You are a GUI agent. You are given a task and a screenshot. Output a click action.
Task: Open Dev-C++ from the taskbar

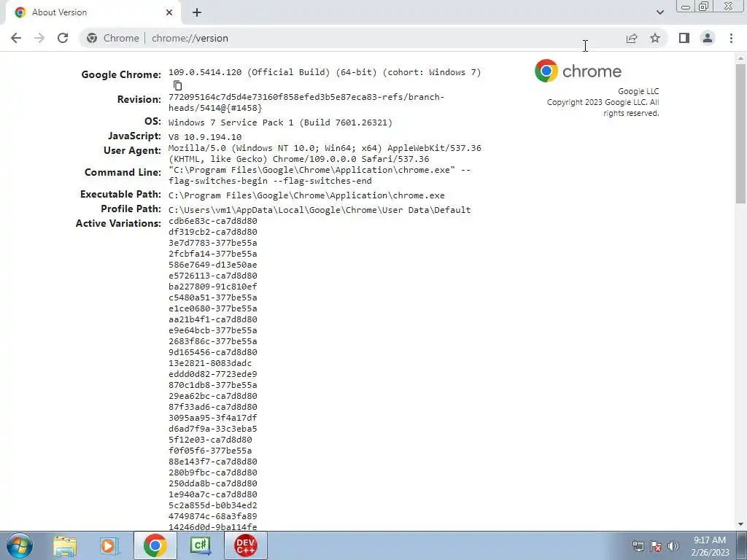coord(245,545)
